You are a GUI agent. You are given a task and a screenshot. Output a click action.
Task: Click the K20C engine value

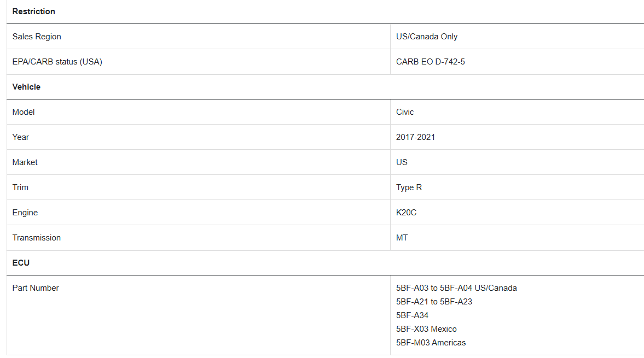406,213
